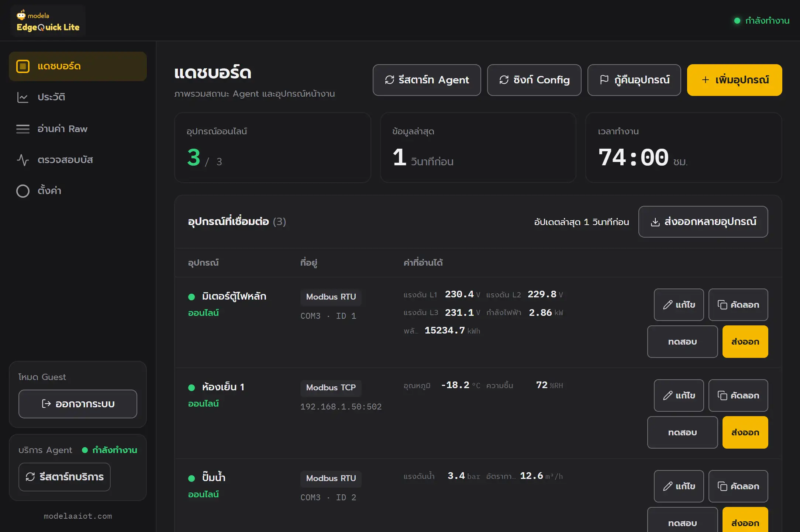
Task: Test ห้องเย็น 1 with ทดสอบ
Action: click(x=682, y=432)
